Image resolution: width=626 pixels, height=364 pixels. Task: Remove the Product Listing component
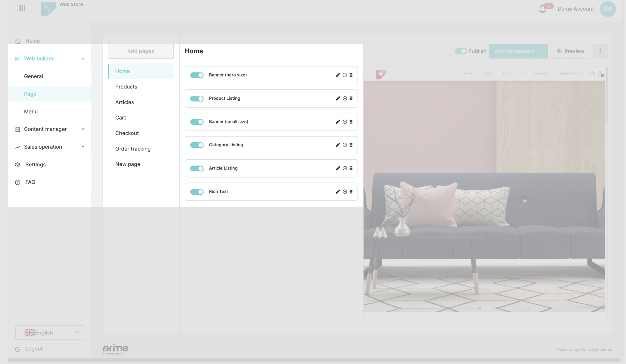[x=345, y=99]
